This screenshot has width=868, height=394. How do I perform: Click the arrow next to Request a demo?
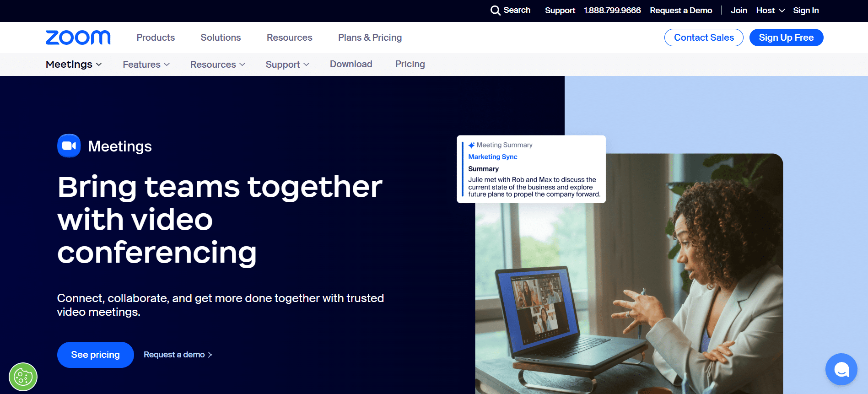[210, 355]
